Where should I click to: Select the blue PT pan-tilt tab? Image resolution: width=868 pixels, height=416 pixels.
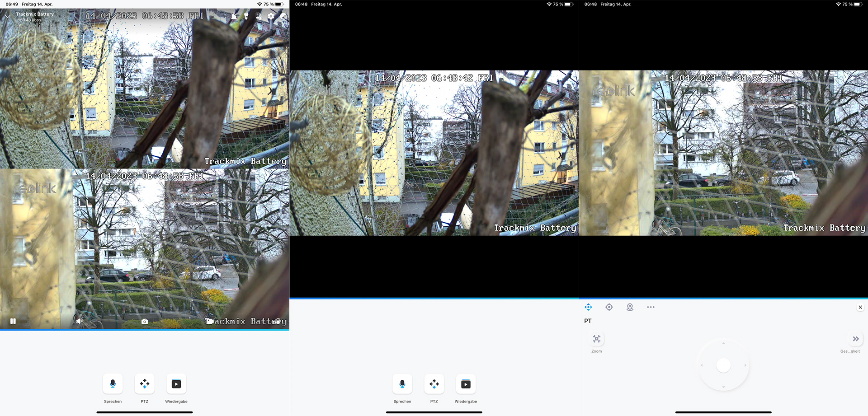pos(588,307)
